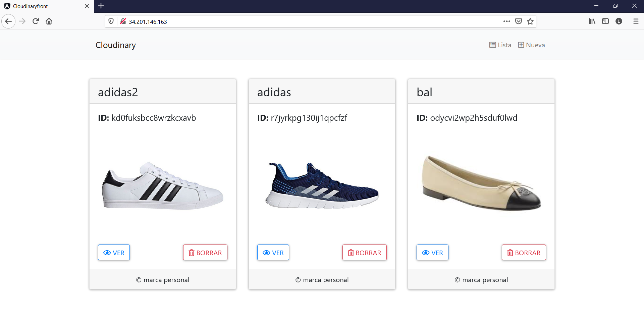Go to the browser home page
644x321 pixels.
coord(49,21)
